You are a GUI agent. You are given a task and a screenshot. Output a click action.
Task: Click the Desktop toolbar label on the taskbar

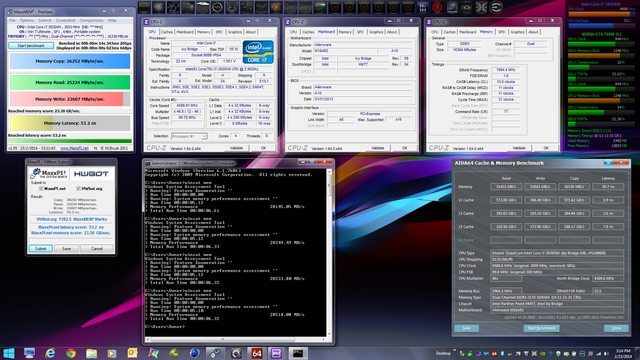pyautogui.click(x=443, y=353)
